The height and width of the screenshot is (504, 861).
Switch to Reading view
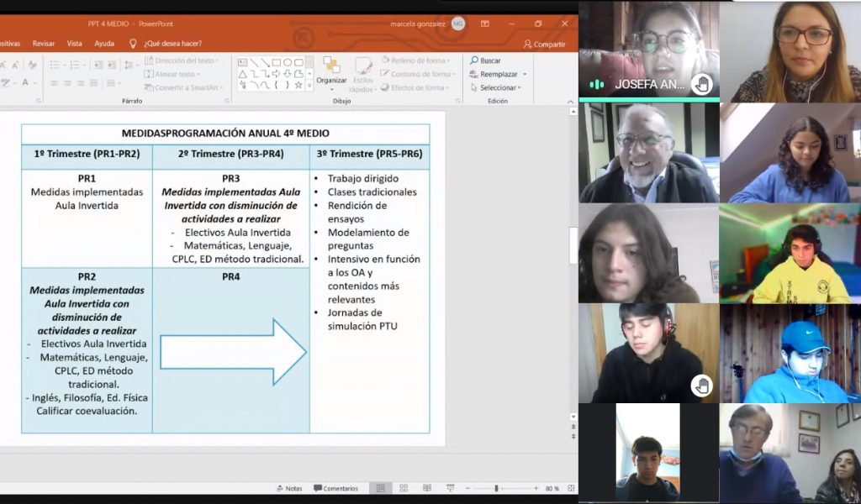coord(427,488)
